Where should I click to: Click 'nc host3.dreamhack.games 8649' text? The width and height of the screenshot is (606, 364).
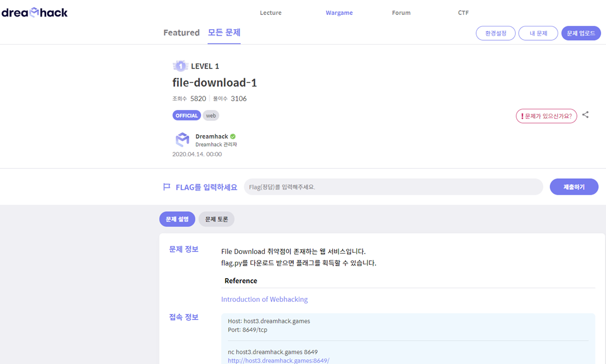tap(272, 352)
